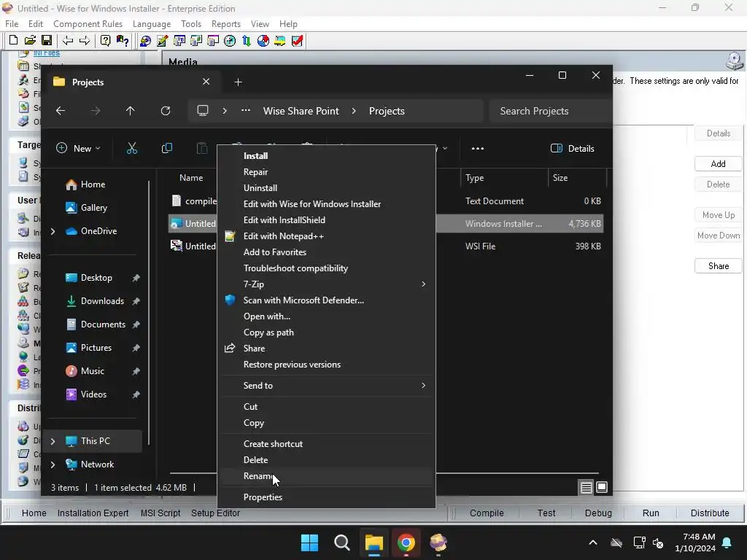The image size is (747, 560).
Task: Refresh the Projects folder view
Action: click(x=166, y=111)
